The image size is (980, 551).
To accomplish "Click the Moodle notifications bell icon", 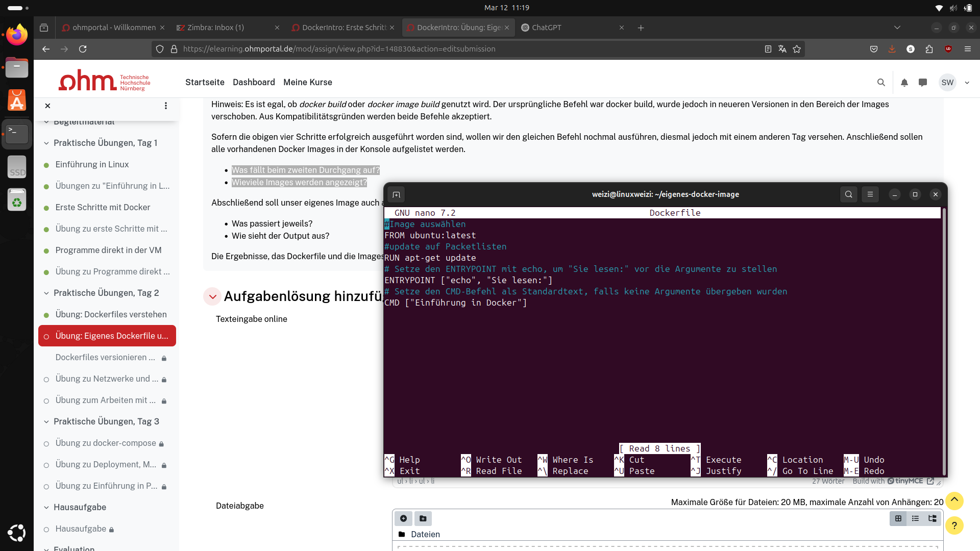I will coord(904,83).
